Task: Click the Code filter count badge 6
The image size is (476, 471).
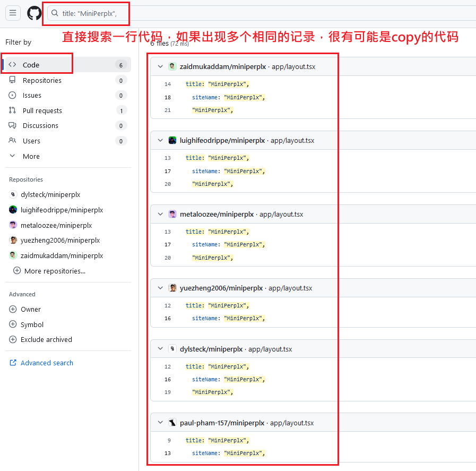Action: point(121,65)
